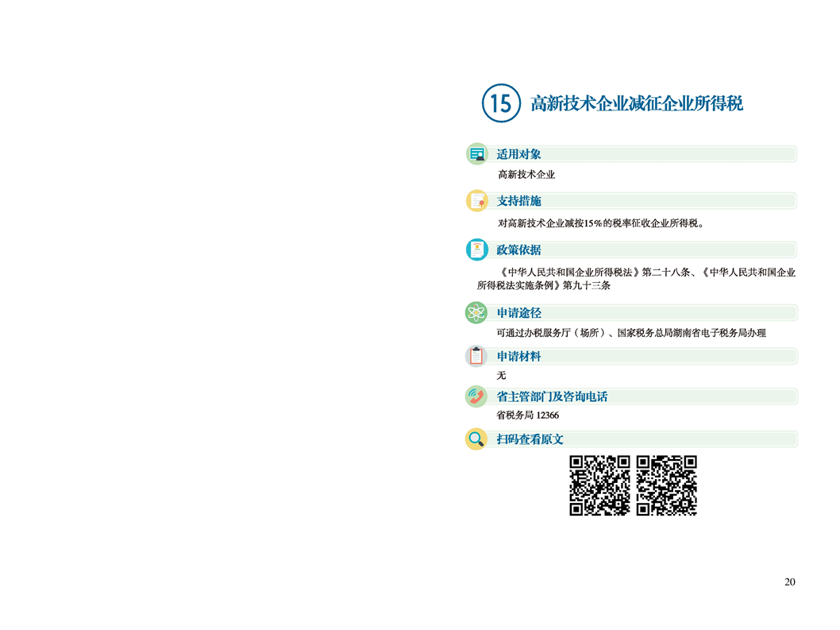Click the line 所得税法实施条例》第九十三条
This screenshot has height=630, width=840.
pyautogui.click(x=544, y=285)
